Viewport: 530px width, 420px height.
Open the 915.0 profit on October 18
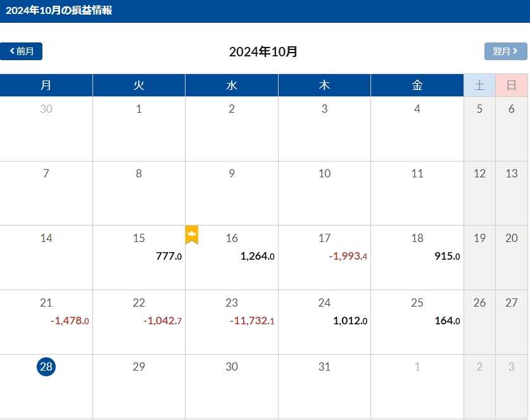[447, 257]
